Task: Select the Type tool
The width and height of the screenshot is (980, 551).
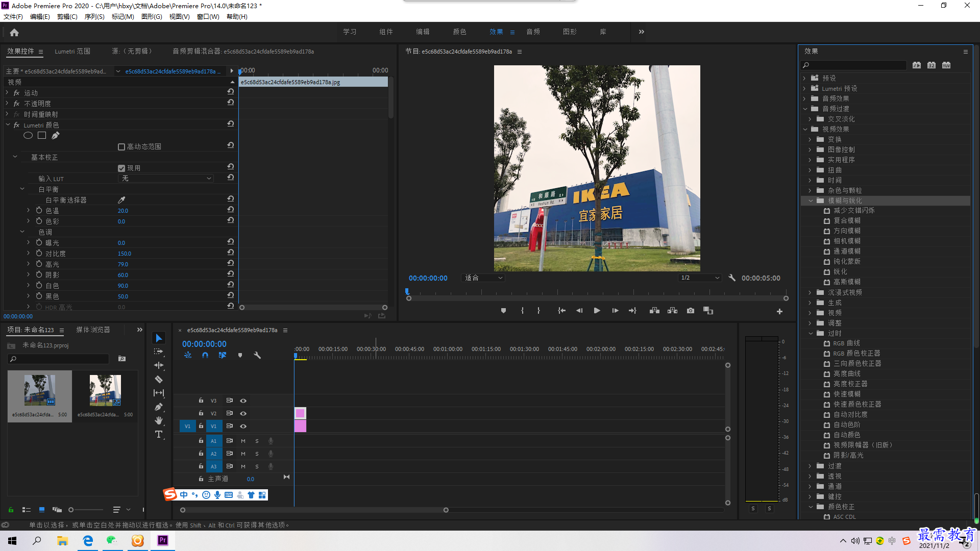Action: click(x=159, y=434)
